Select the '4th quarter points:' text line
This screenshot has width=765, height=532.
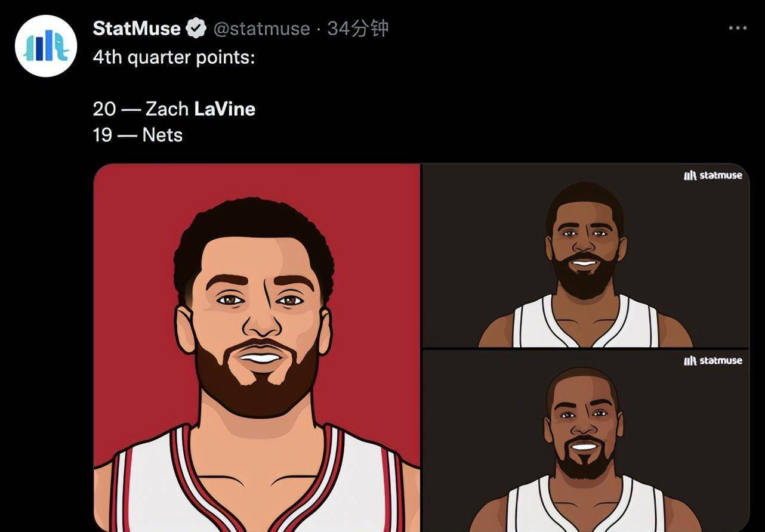click(174, 58)
